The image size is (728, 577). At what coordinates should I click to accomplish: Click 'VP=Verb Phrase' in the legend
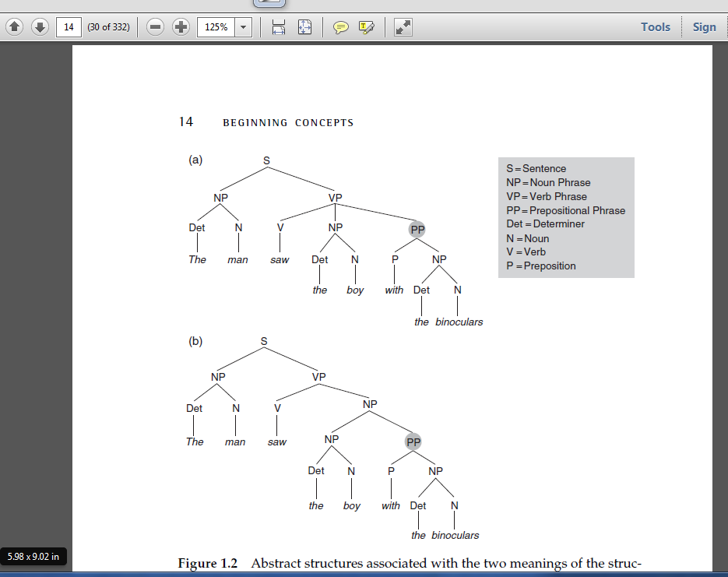[x=546, y=196]
